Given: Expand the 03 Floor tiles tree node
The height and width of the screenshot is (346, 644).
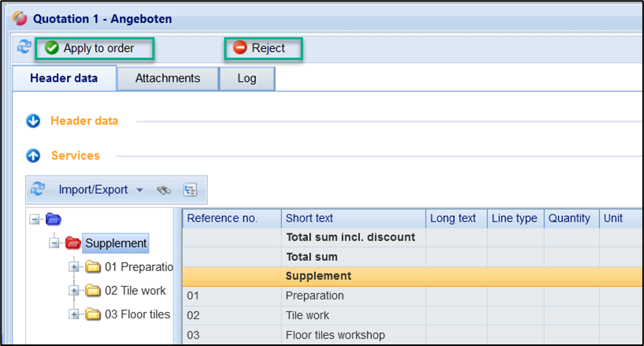Looking at the screenshot, I should click(75, 314).
